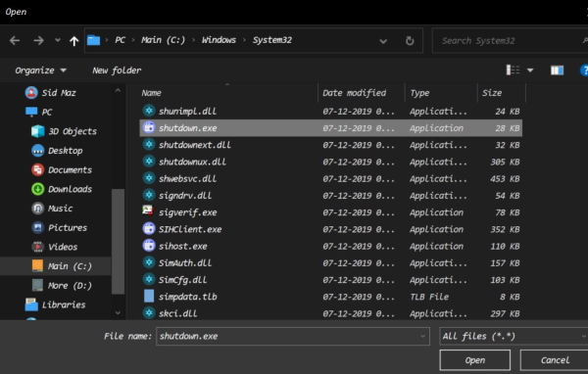Viewport: 588px width, 374px height.
Task: Click the signdrv.dll file icon
Action: coord(149,195)
